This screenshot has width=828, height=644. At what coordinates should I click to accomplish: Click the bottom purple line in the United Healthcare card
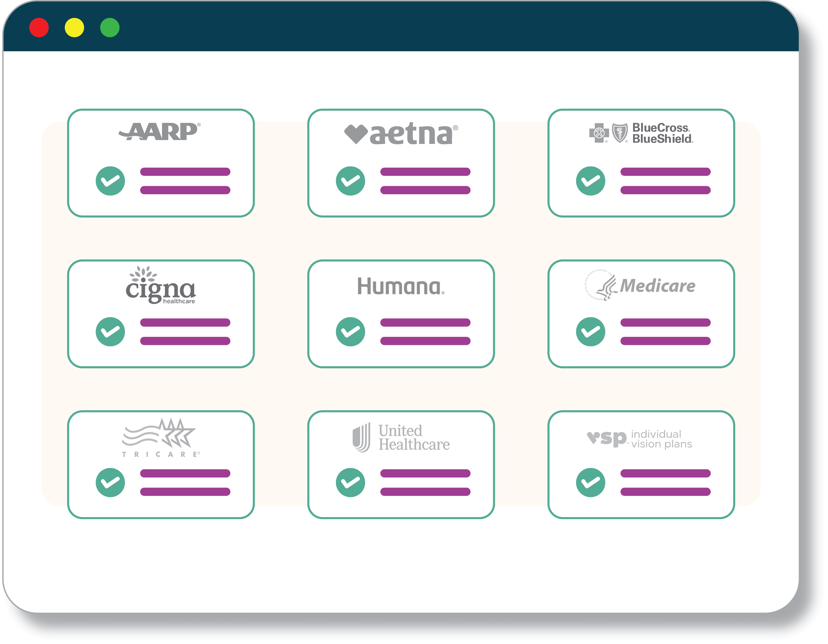pyautogui.click(x=425, y=492)
